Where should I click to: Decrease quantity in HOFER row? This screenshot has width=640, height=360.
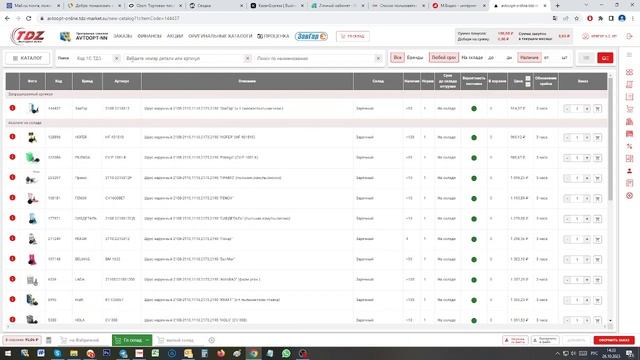click(x=567, y=138)
